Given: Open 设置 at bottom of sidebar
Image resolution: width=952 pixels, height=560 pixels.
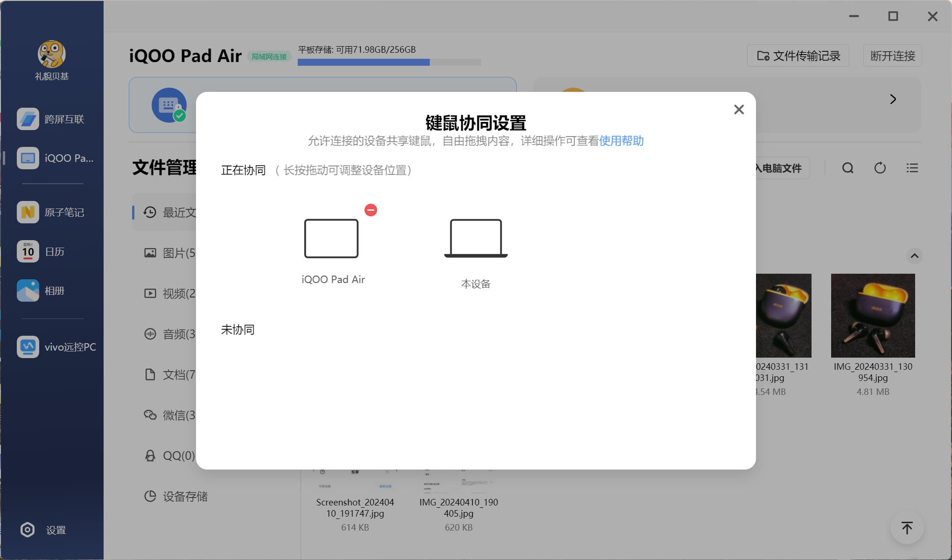Looking at the screenshot, I should (43, 530).
